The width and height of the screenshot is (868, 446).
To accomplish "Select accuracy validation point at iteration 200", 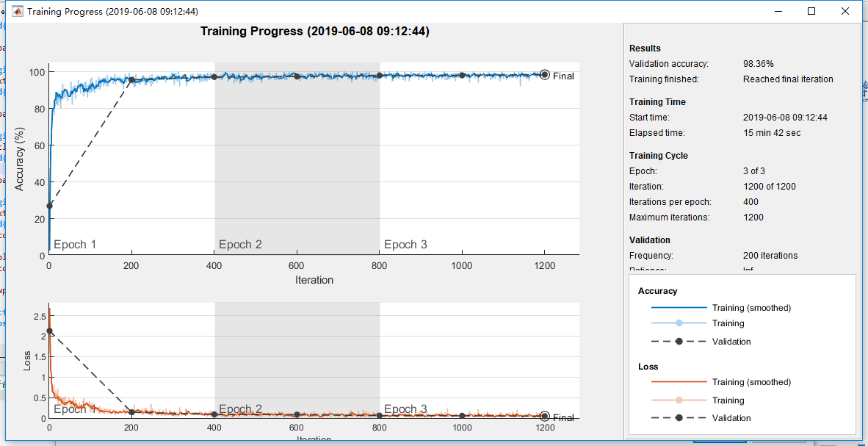I will 131,80.
